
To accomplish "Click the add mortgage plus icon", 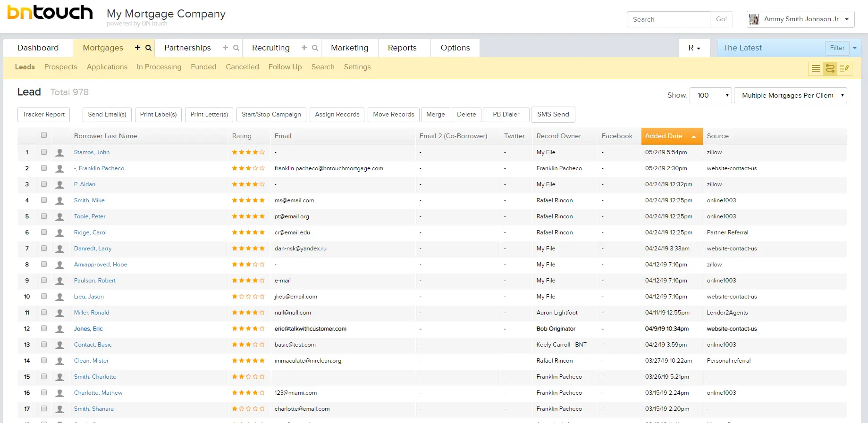I will point(137,48).
